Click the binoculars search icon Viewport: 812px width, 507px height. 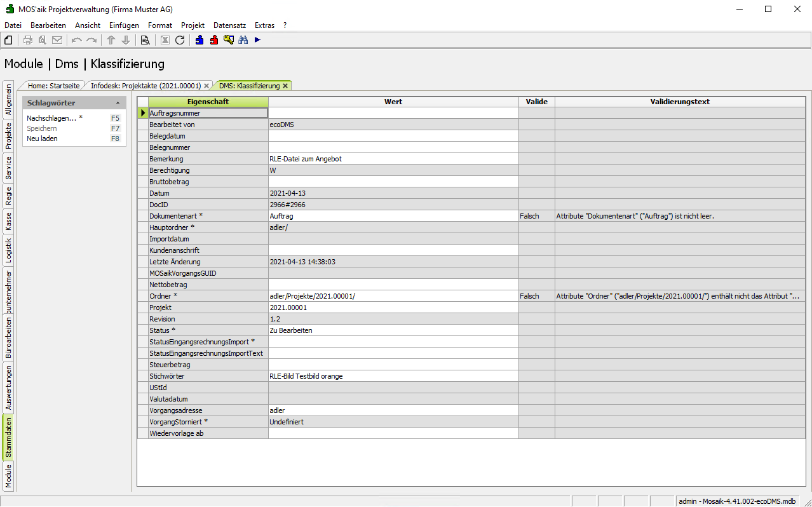tap(243, 40)
